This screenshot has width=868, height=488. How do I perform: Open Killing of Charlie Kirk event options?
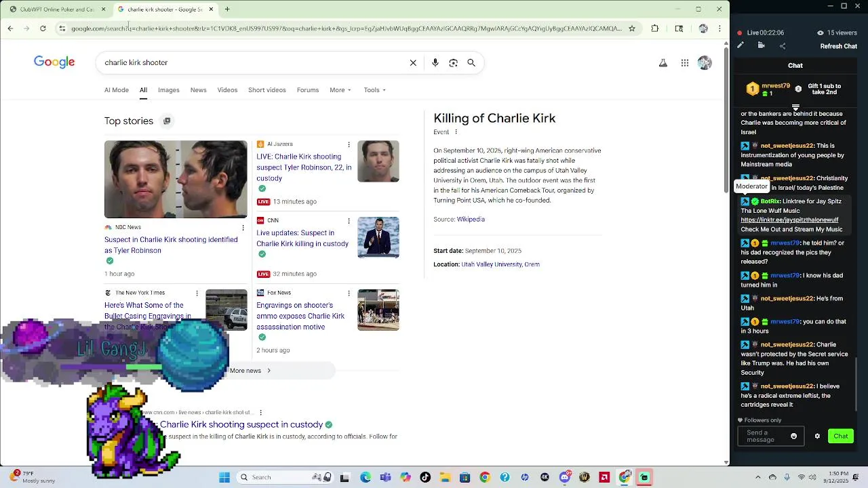[456, 132]
